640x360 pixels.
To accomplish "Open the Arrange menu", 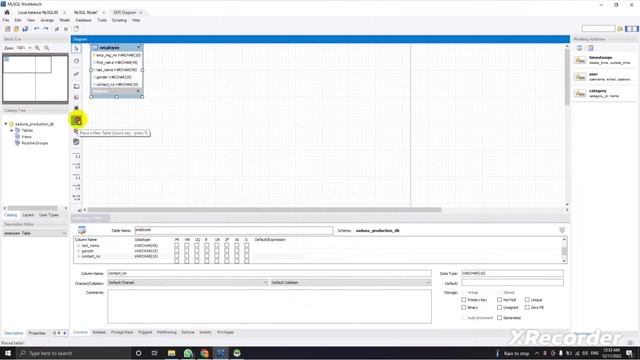I will 47,20.
